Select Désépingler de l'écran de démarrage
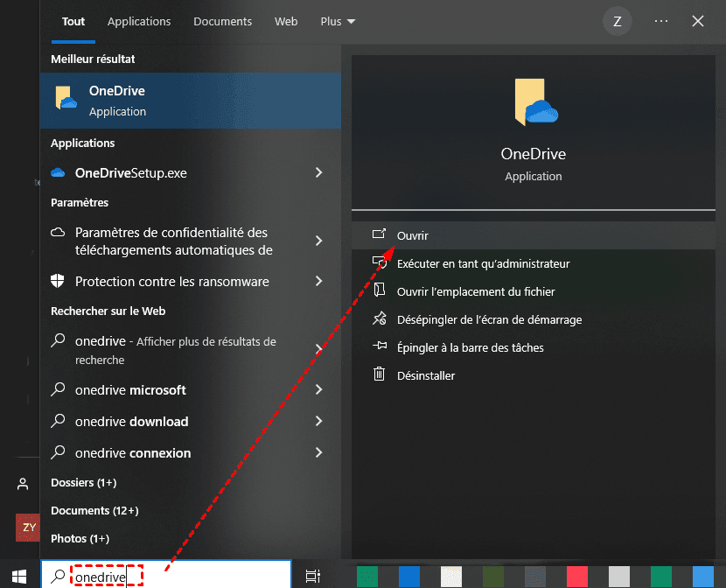 [534, 319]
